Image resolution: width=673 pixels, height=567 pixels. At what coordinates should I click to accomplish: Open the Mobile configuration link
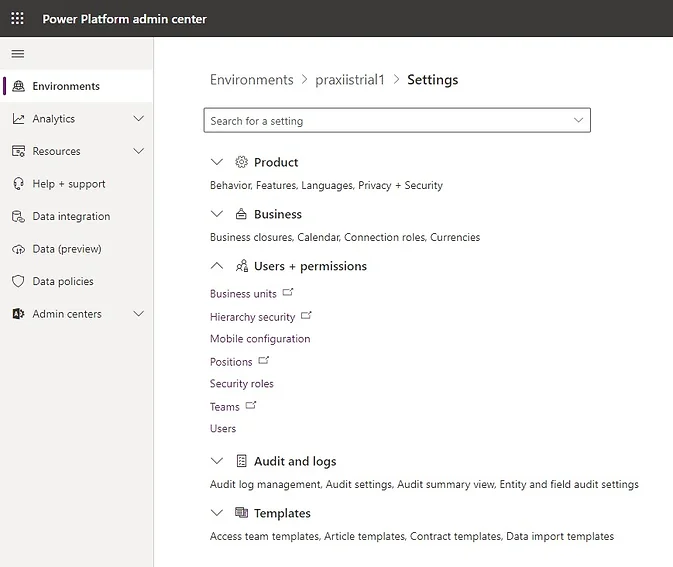(x=260, y=339)
